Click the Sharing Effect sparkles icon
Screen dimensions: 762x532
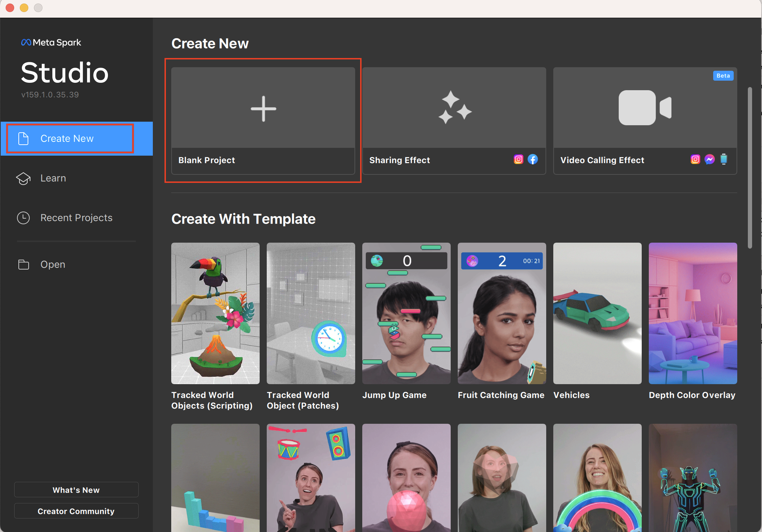(455, 107)
